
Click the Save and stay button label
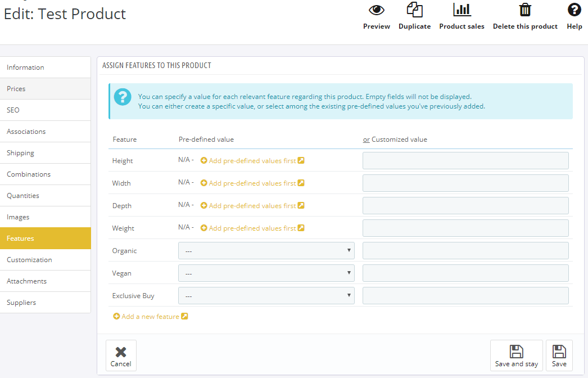click(x=517, y=364)
